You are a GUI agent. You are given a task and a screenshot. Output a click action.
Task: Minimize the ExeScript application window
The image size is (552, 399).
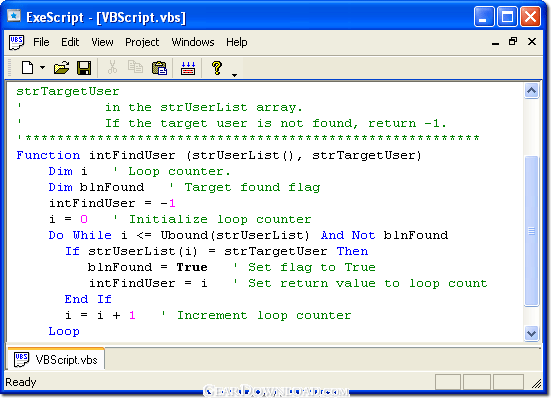484,17
